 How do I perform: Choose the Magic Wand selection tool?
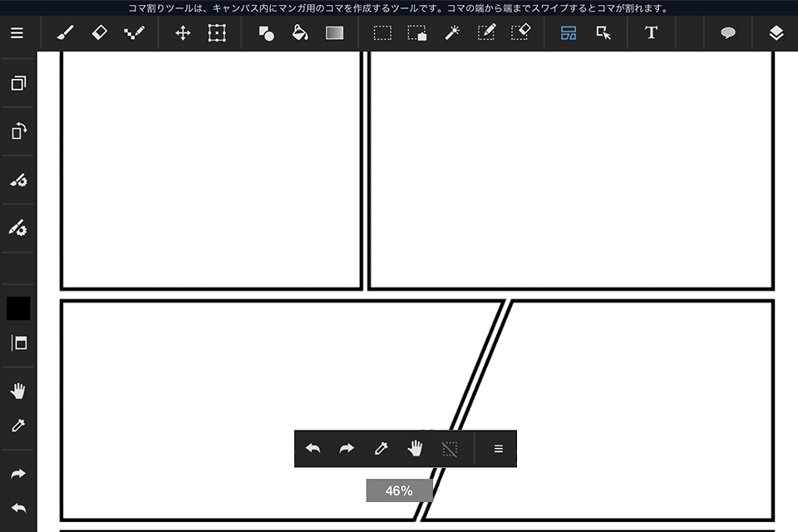click(452, 32)
